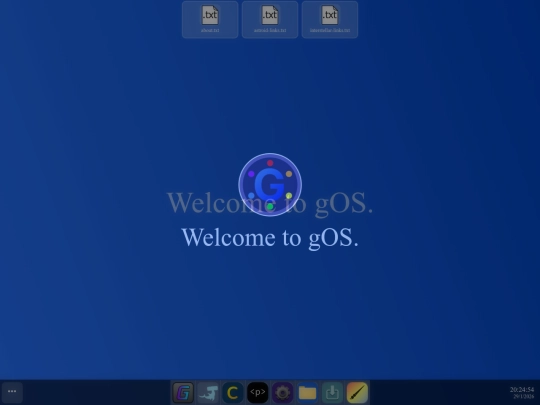Viewport: 540px width, 405px height.
Task: Click the taskbar clock and date
Action: pos(522,393)
